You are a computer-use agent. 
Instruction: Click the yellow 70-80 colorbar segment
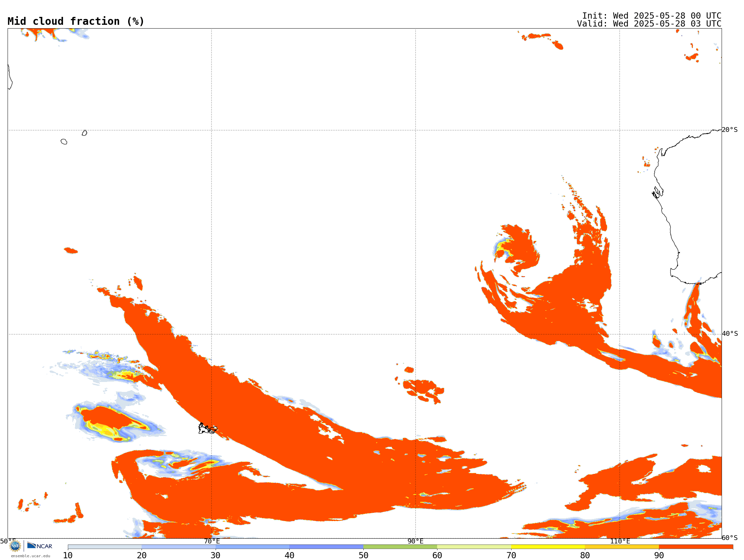tap(548, 547)
